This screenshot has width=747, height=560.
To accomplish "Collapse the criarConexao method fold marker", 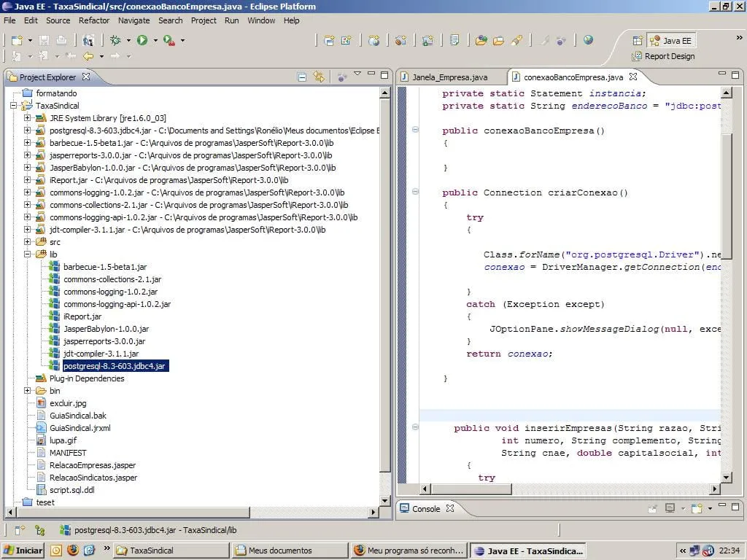I will point(415,192).
